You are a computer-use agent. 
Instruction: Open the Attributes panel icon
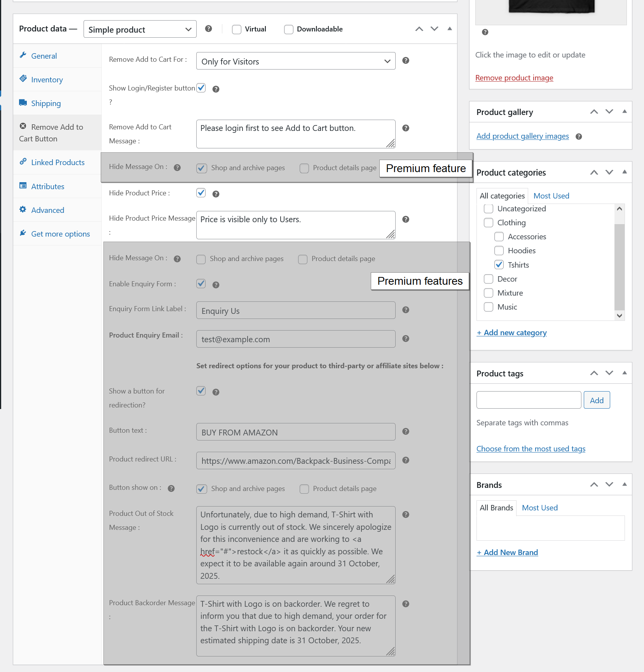tap(24, 186)
